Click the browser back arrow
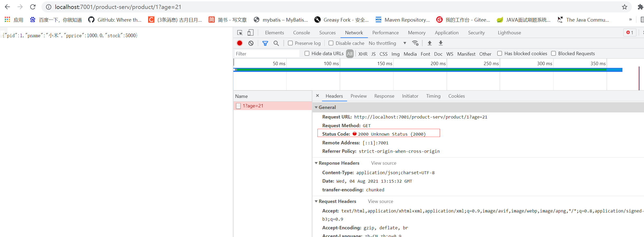Viewport: 644px width, 237px height. 7,7
